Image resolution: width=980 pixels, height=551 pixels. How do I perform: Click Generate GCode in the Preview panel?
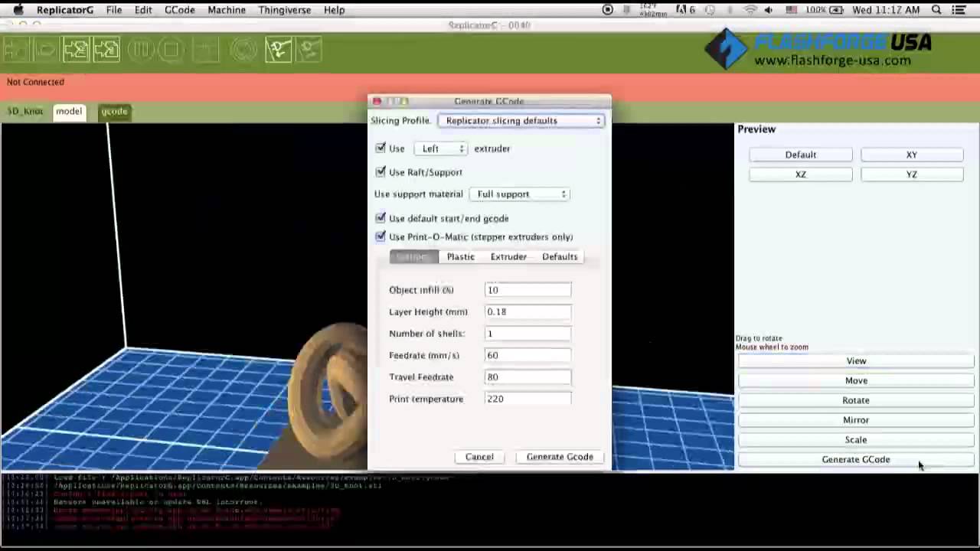pos(856,460)
